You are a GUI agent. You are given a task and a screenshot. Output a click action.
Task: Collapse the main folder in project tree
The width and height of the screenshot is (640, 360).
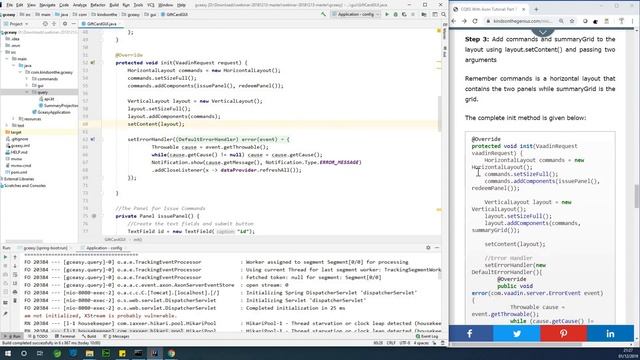tap(7, 59)
